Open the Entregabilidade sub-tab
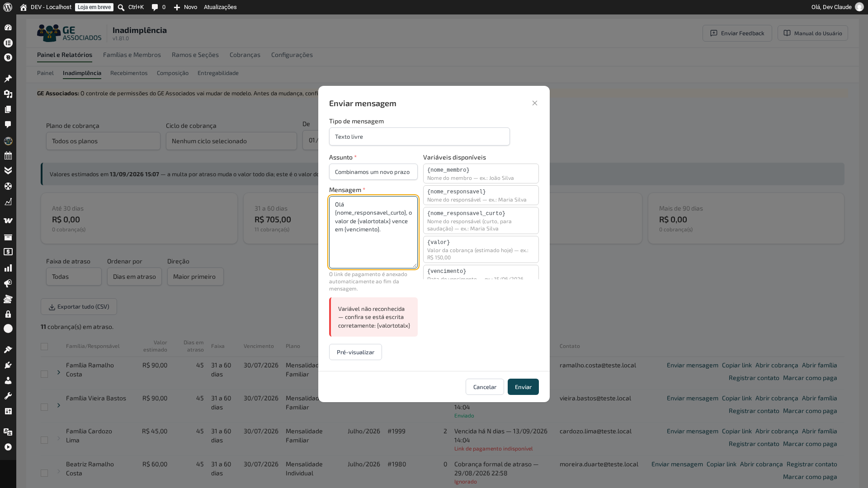The height and width of the screenshot is (488, 868). (218, 73)
